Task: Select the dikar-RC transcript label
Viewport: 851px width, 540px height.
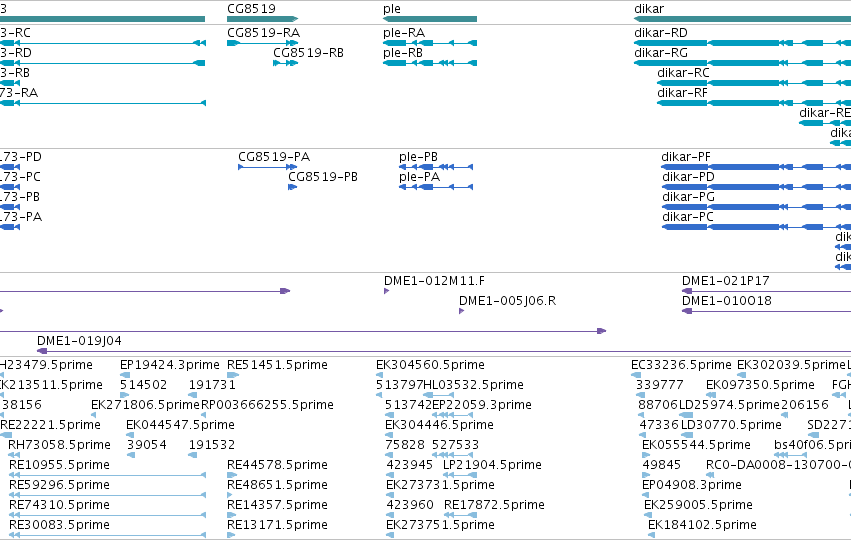Action: pyautogui.click(x=683, y=73)
